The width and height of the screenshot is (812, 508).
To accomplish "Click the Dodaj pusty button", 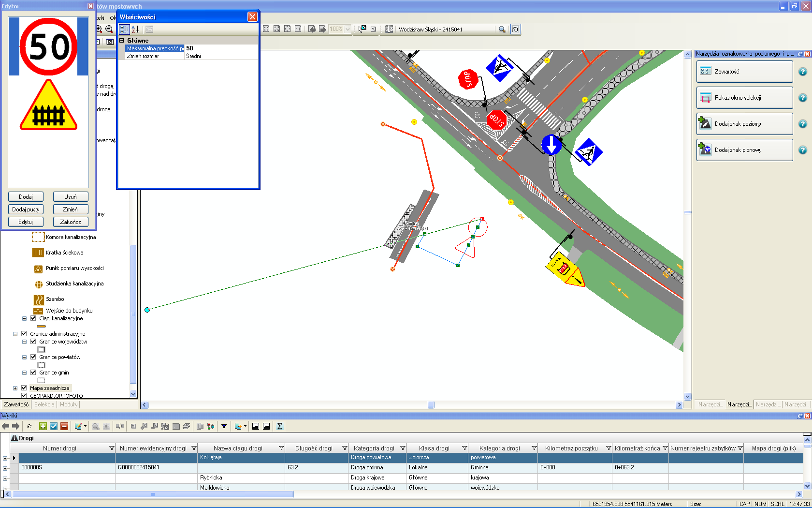I will point(26,209).
